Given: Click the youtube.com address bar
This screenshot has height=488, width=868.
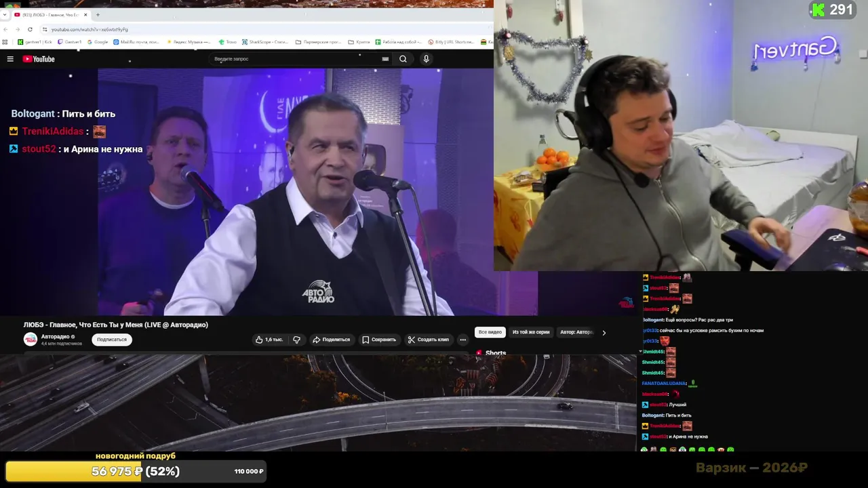Looking at the screenshot, I should [x=264, y=29].
